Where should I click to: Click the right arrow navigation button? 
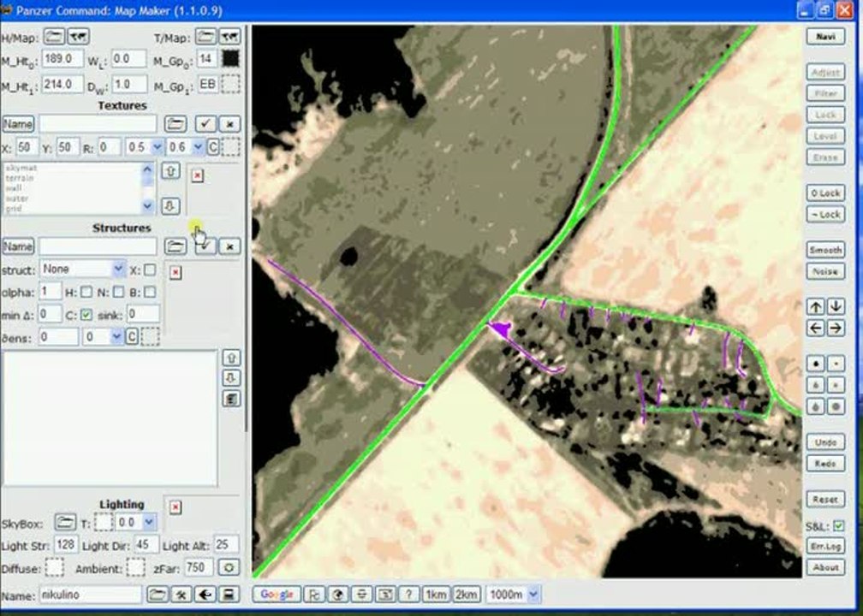point(836,329)
